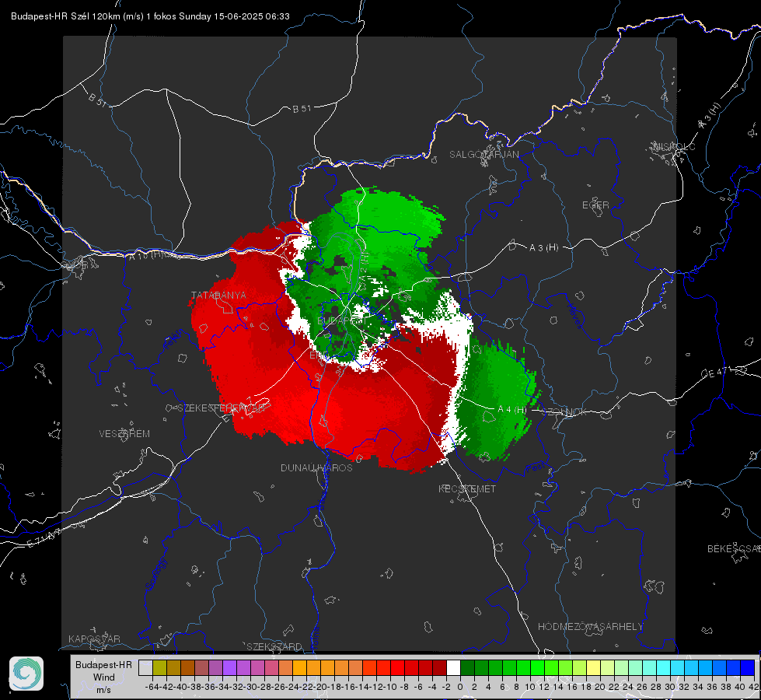761x700 pixels.
Task: Select the bright green swatch between 10 and 12
Action: click(537, 668)
